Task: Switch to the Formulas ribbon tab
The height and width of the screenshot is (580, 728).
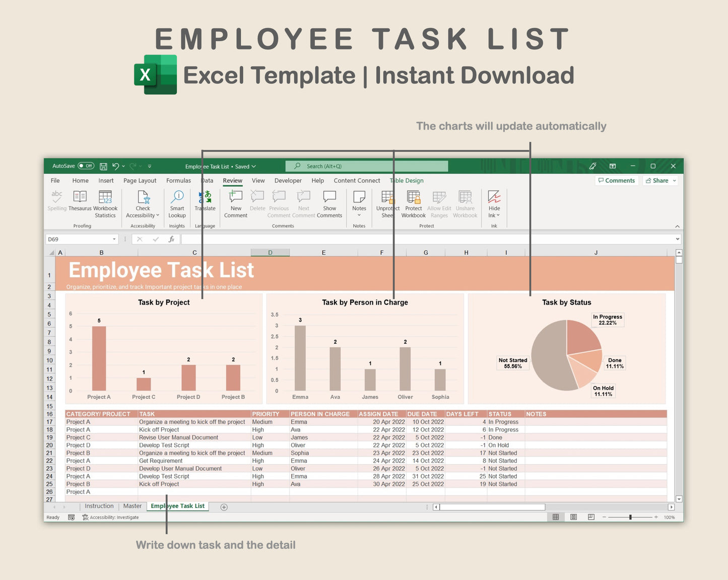Action: 178,180
